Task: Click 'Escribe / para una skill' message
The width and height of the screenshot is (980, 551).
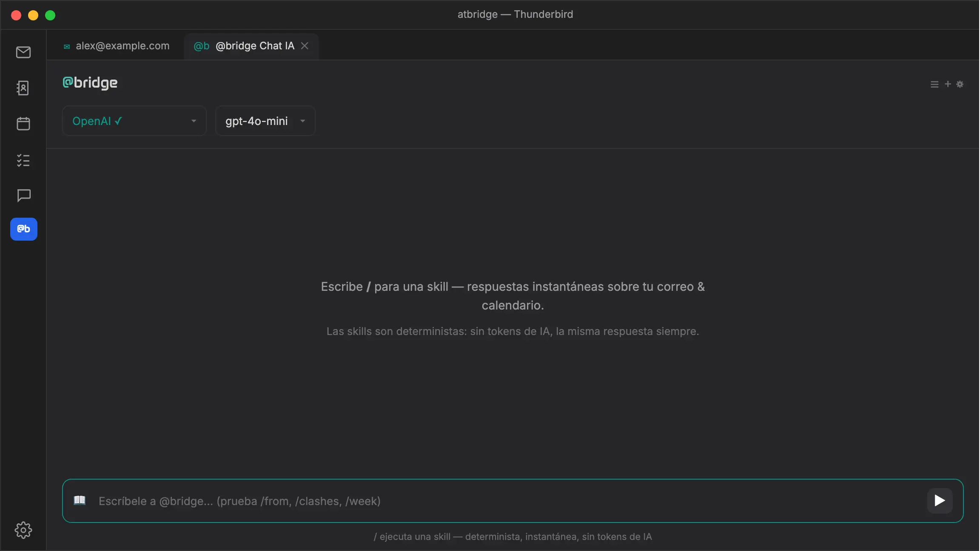Action: [x=513, y=295]
